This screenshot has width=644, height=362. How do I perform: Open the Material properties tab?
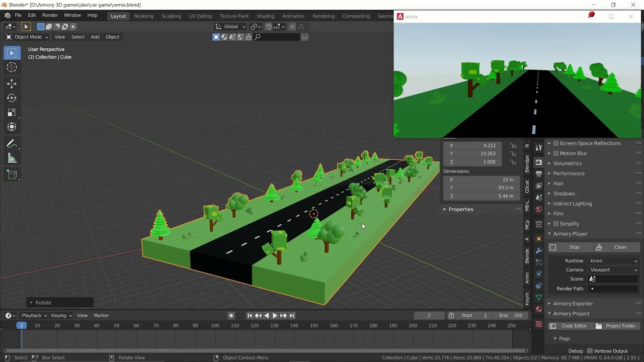pyautogui.click(x=539, y=309)
